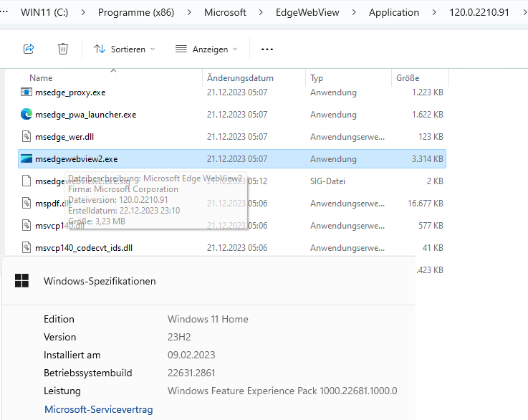Sort by the Änderungsdatum column header

tap(240, 78)
